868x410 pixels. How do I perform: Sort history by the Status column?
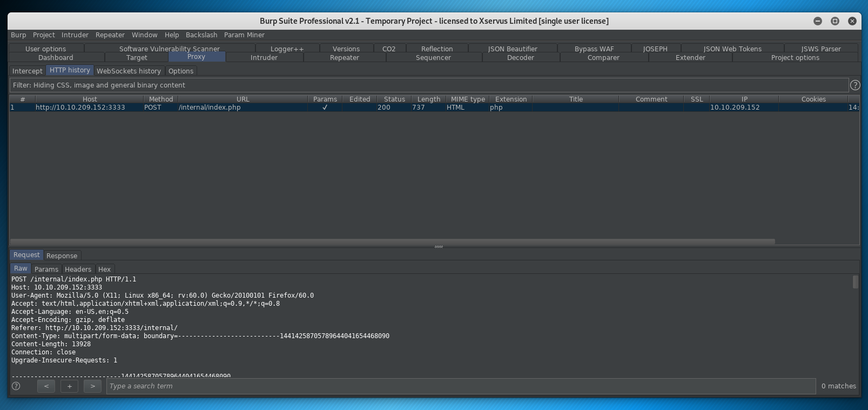click(x=394, y=99)
